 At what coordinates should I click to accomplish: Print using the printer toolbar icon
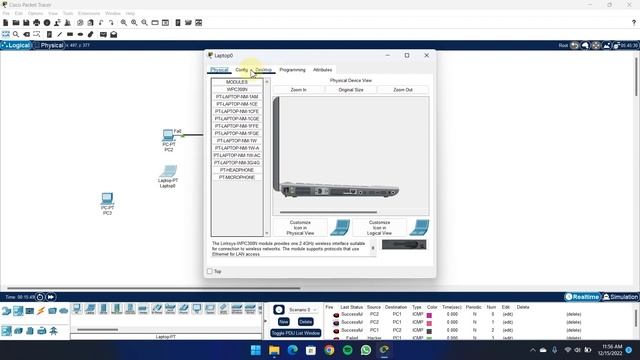(x=37, y=23)
